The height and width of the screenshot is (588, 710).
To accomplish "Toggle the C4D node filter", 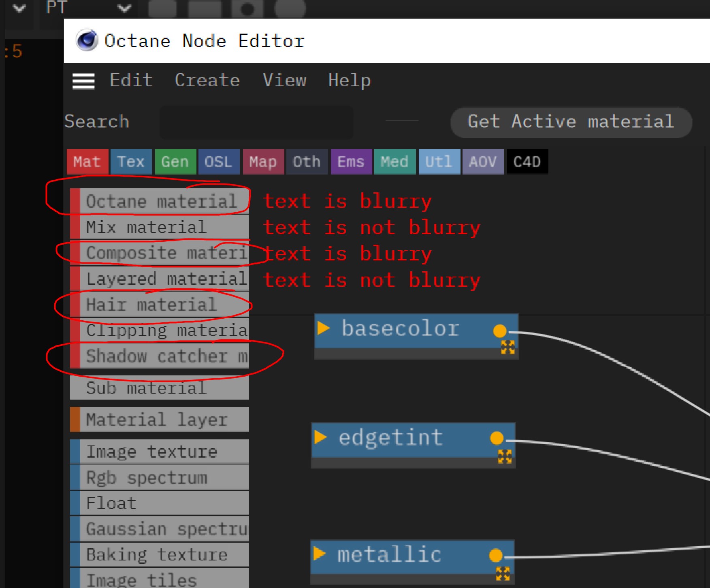I will pyautogui.click(x=527, y=162).
